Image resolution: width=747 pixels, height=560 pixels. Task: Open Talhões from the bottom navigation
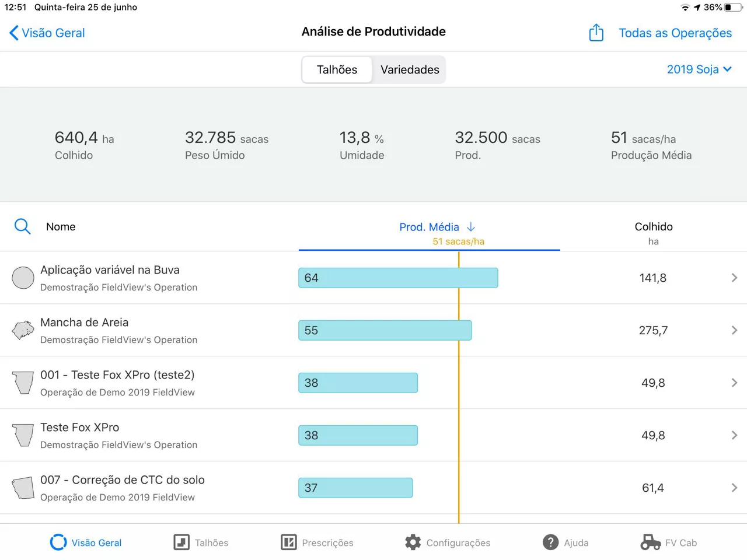click(x=201, y=542)
